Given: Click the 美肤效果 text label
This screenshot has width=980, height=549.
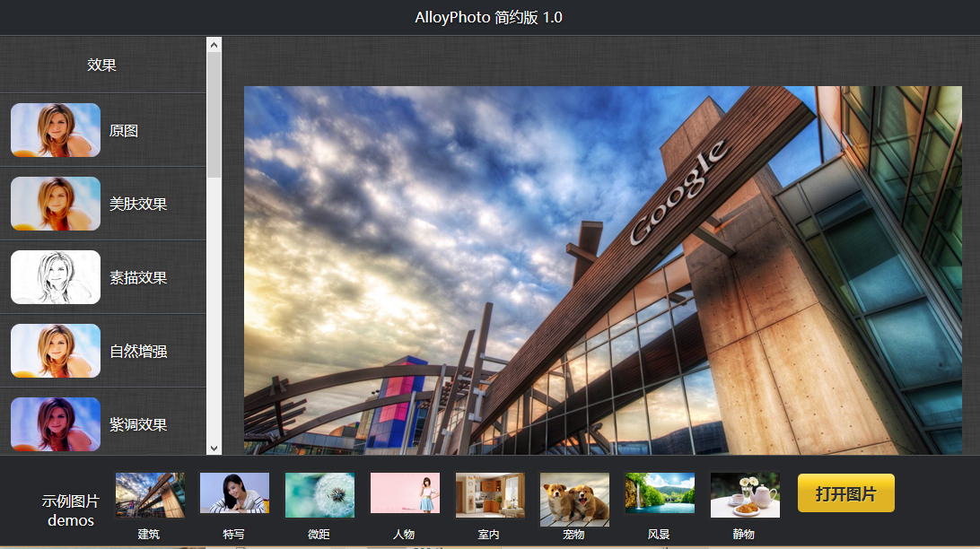Looking at the screenshot, I should (x=138, y=204).
